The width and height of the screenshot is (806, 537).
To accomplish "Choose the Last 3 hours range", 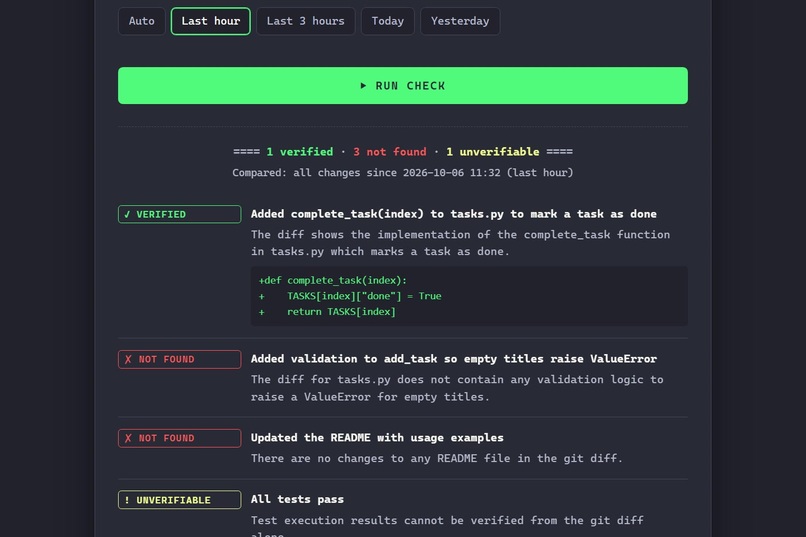I will tap(305, 21).
